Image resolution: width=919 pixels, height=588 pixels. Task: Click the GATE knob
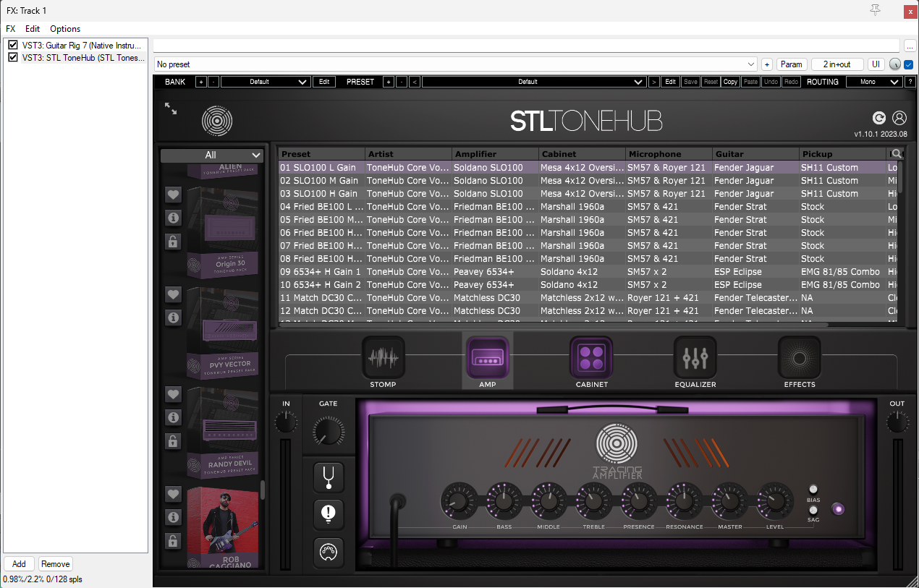click(x=329, y=431)
